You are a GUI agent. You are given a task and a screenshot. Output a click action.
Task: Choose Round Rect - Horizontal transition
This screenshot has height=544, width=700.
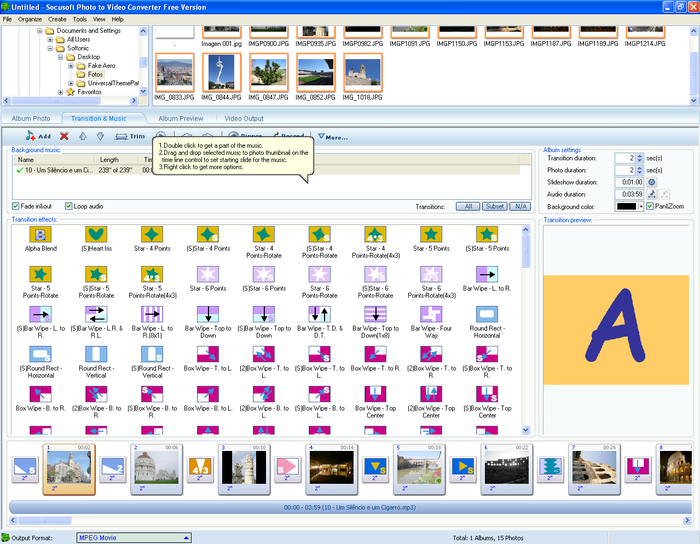[x=487, y=322]
